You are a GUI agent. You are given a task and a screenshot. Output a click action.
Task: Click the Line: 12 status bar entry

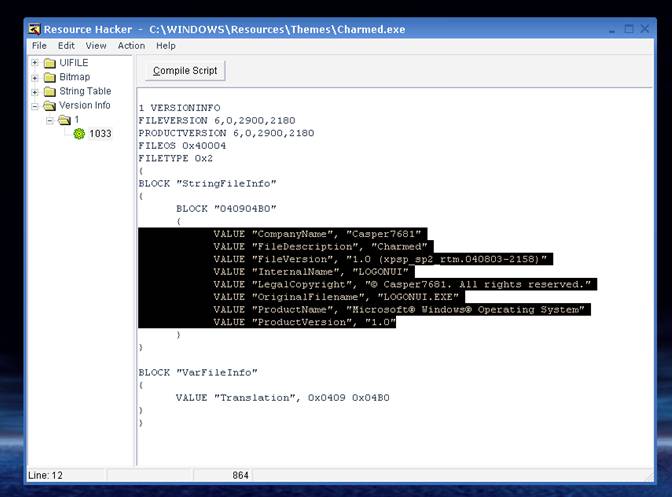tap(45, 476)
